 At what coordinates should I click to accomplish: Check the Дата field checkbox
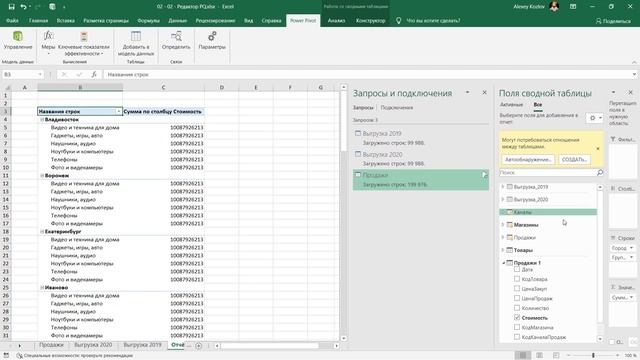point(517,269)
